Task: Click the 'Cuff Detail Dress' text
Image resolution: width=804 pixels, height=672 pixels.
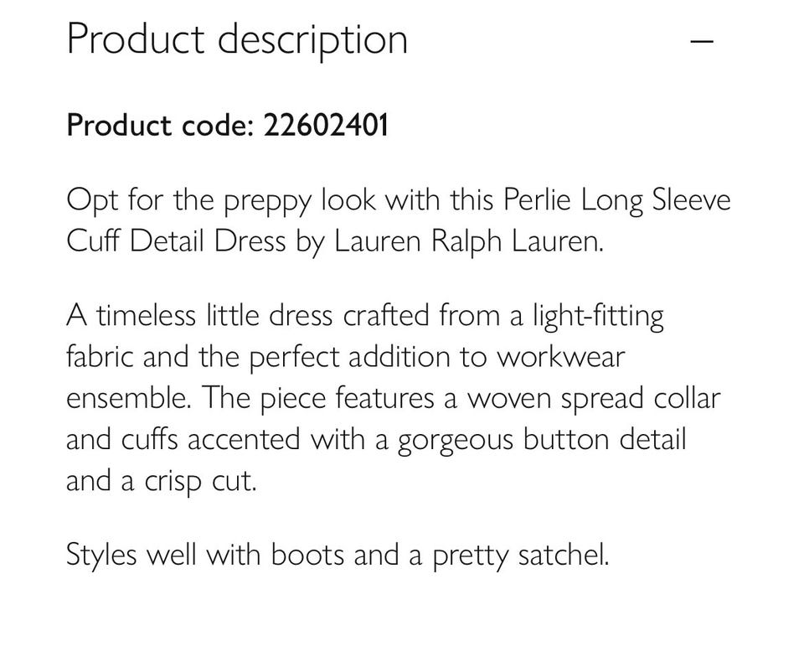Action: coord(176,240)
